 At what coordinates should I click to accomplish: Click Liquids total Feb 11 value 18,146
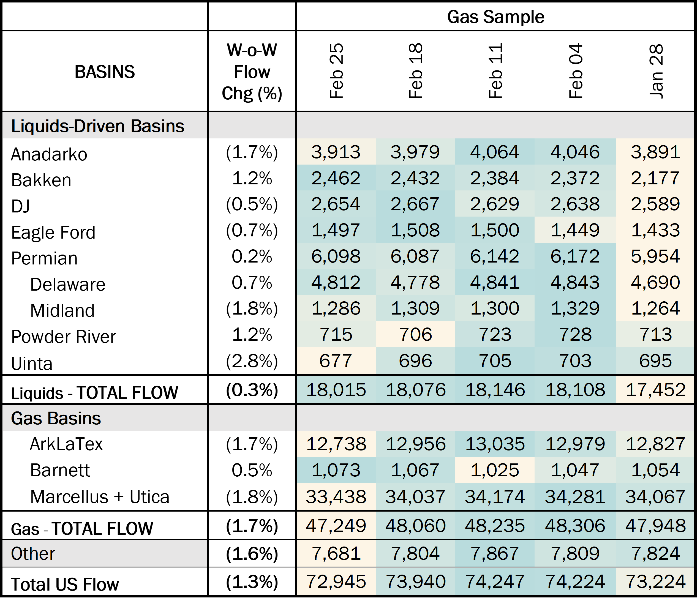coord(495,389)
